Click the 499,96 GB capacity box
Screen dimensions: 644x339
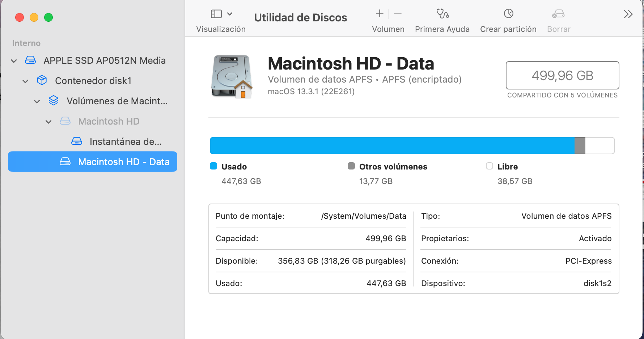(x=562, y=75)
